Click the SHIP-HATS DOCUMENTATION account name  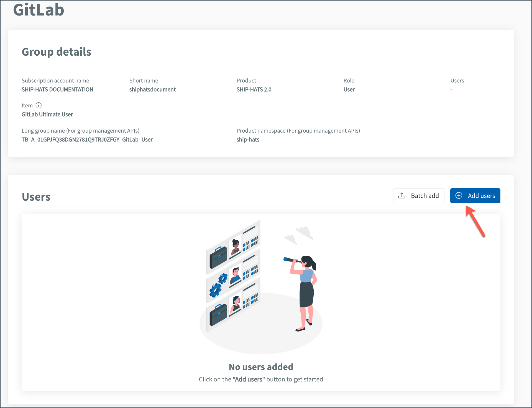tap(57, 89)
